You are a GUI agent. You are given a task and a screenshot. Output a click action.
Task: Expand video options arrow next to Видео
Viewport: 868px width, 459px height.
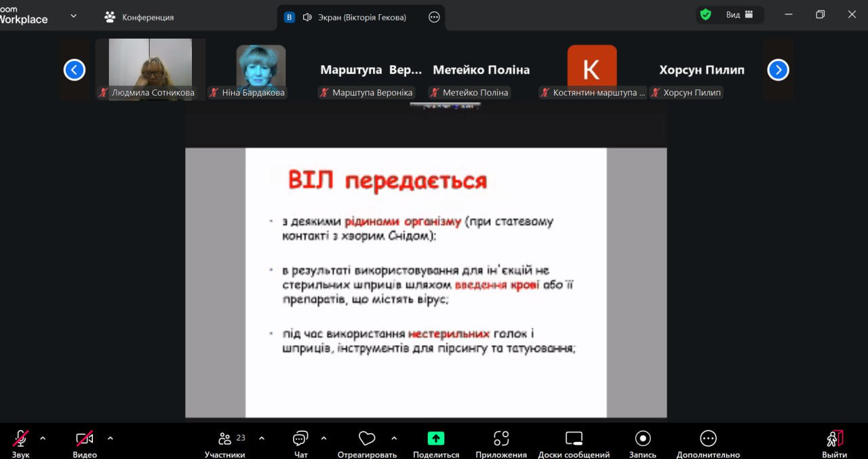point(111,438)
